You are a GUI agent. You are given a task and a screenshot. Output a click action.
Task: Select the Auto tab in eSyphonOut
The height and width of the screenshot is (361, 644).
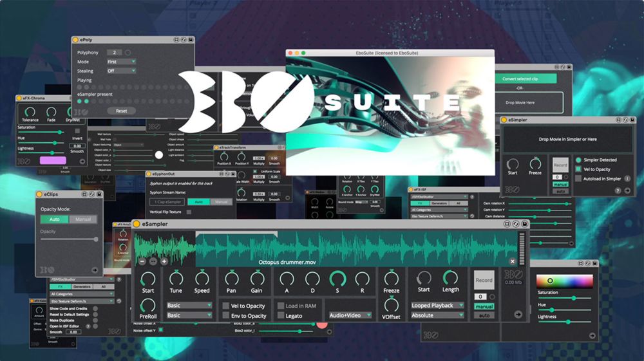pyautogui.click(x=199, y=202)
